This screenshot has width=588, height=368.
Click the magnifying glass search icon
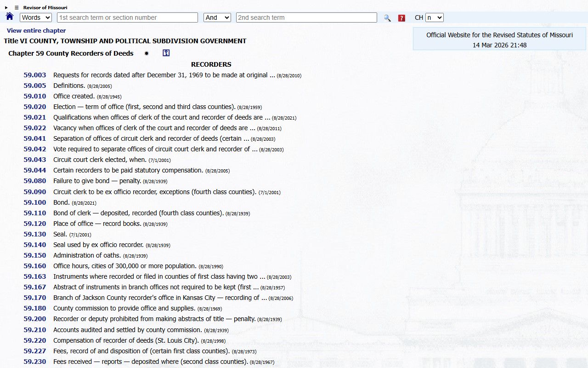point(387,18)
